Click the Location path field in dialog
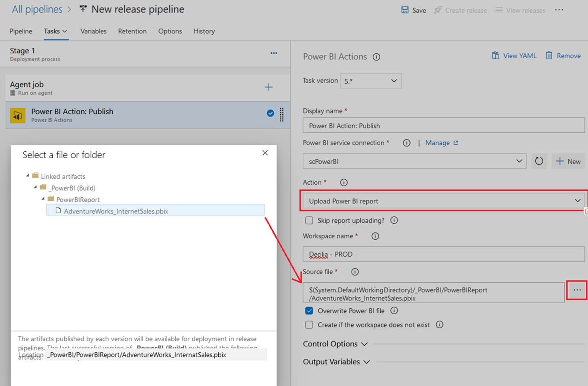 pos(156,354)
